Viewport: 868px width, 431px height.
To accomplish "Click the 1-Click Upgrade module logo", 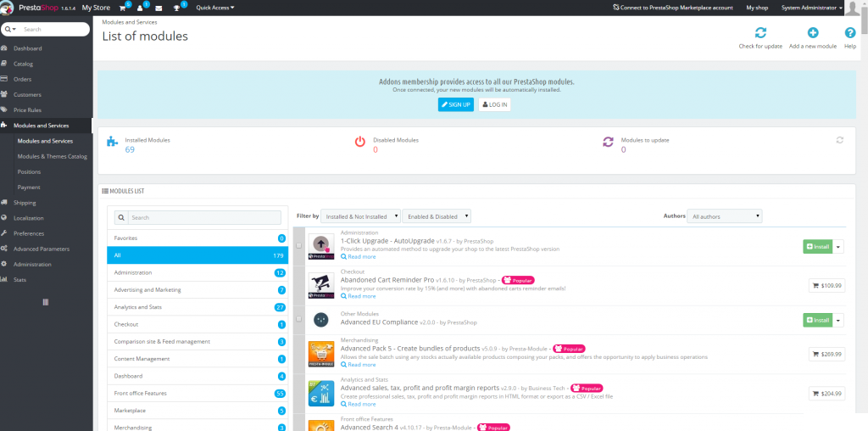I will point(321,247).
